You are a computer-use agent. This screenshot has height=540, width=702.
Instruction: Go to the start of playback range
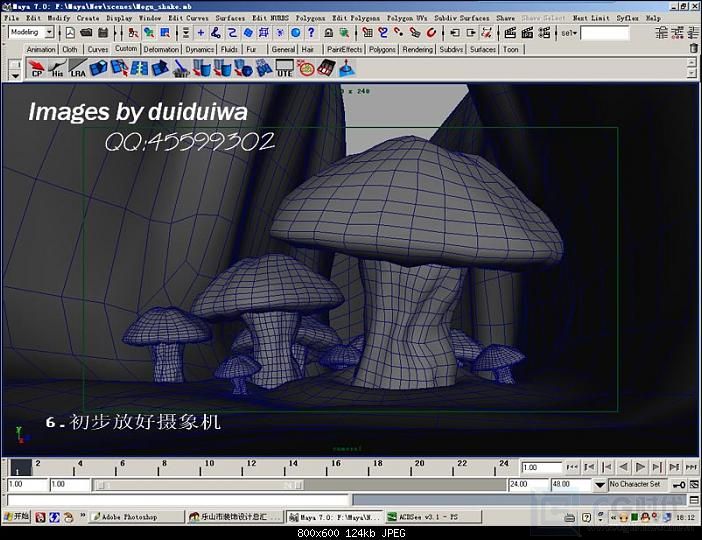coord(572,467)
